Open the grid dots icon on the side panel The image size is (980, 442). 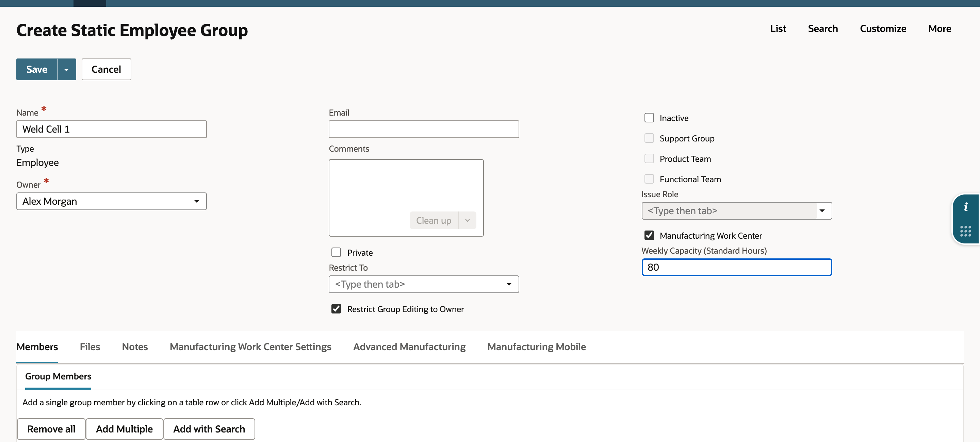coord(966,231)
